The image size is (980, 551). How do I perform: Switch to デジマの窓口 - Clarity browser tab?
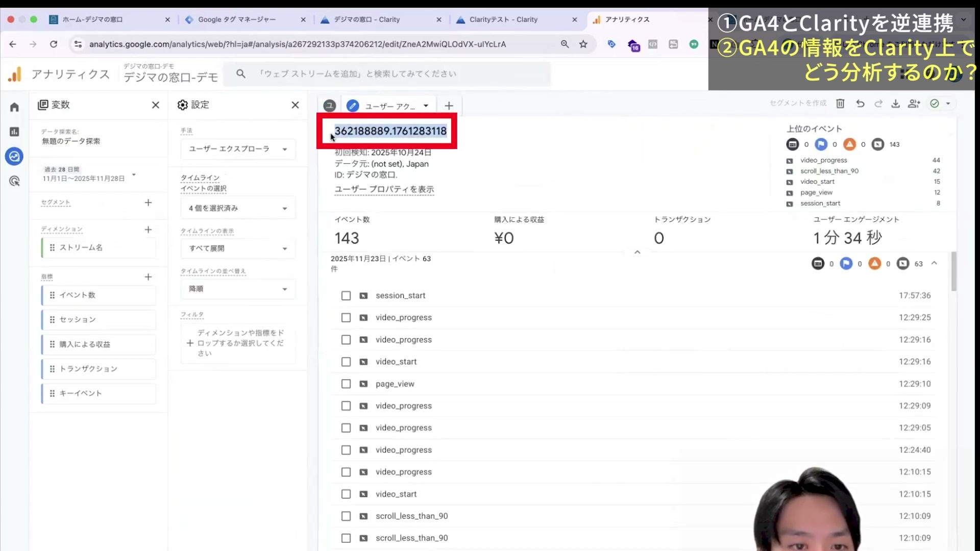tap(381, 19)
